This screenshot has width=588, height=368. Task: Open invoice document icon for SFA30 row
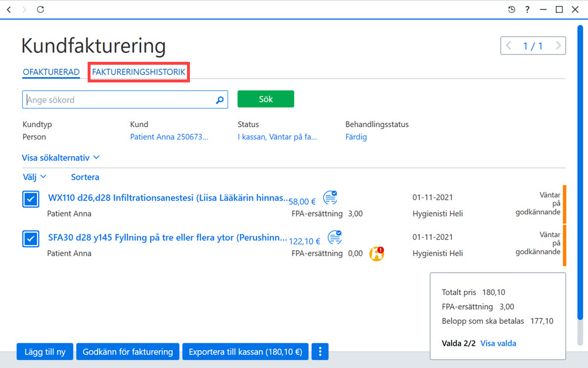tap(335, 237)
